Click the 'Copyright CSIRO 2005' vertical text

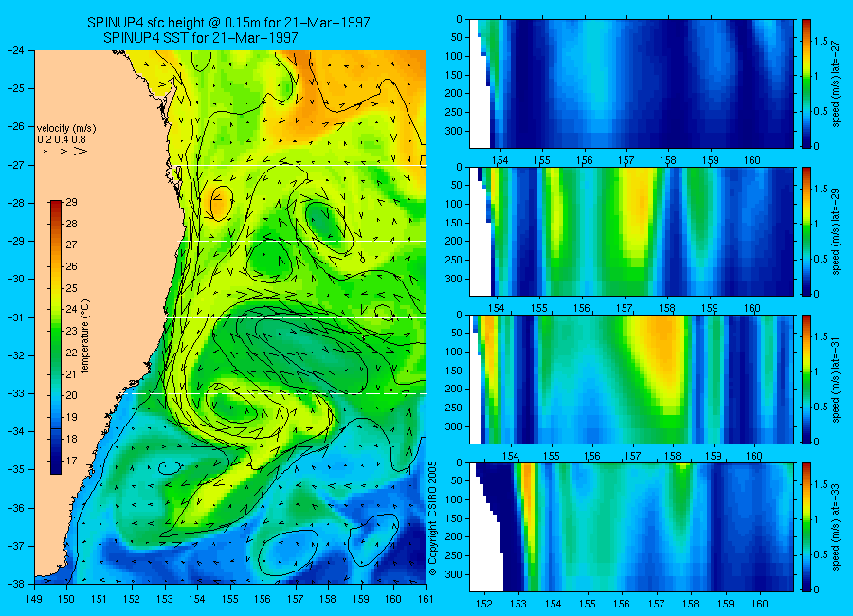[433, 518]
